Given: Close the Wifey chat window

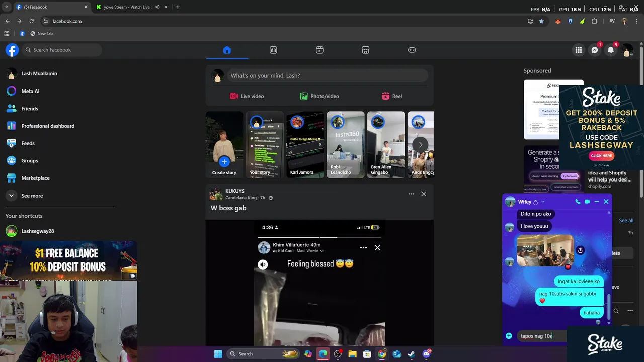Looking at the screenshot, I should 606,202.
